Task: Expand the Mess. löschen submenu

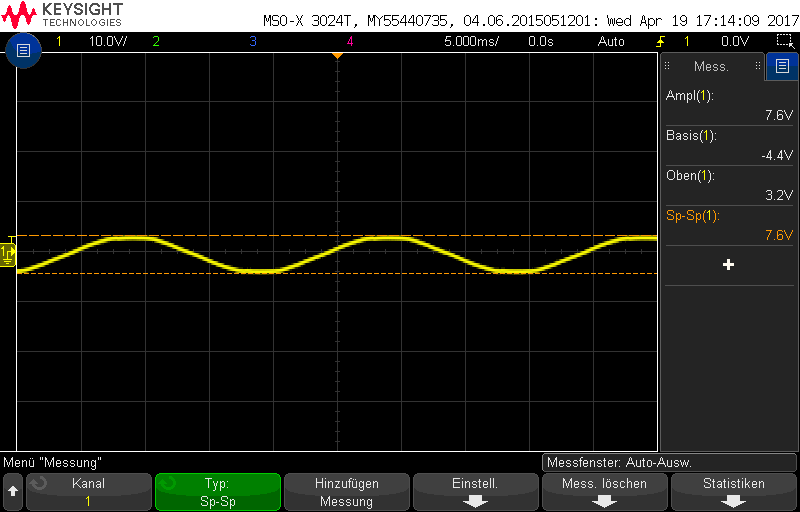Action: [x=604, y=492]
